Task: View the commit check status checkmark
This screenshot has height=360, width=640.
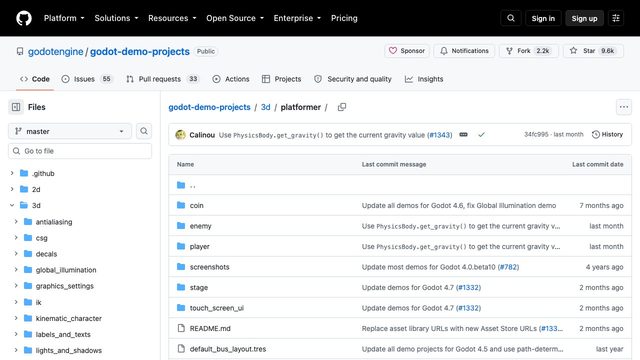Action: 482,135
